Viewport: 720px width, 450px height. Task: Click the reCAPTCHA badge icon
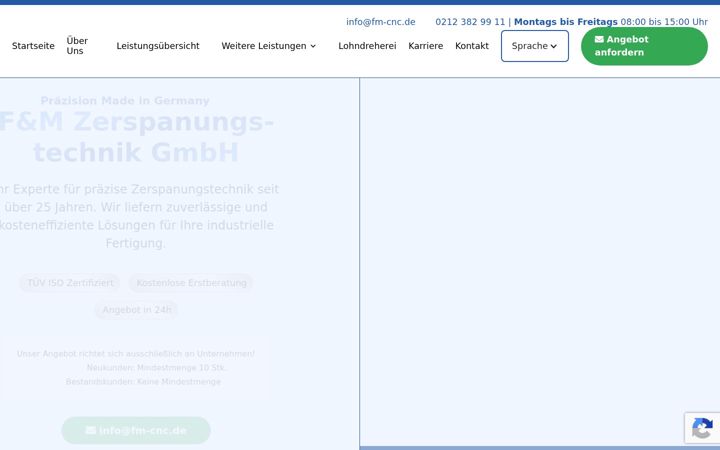pos(702,428)
